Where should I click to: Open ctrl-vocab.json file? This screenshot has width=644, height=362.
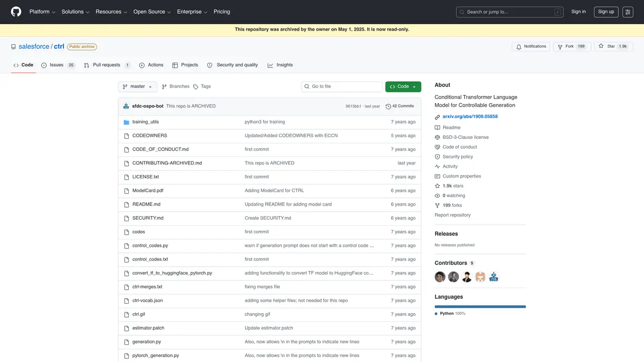pyautogui.click(x=147, y=301)
